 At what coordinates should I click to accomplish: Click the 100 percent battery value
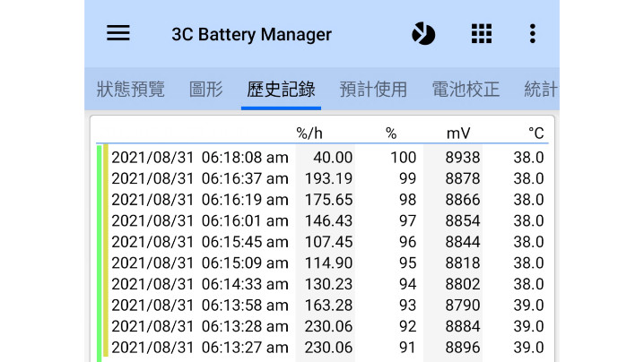pyautogui.click(x=403, y=157)
